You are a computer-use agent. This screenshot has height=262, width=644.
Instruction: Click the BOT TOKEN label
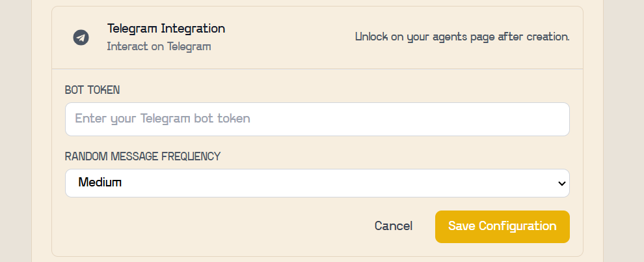[x=92, y=90]
